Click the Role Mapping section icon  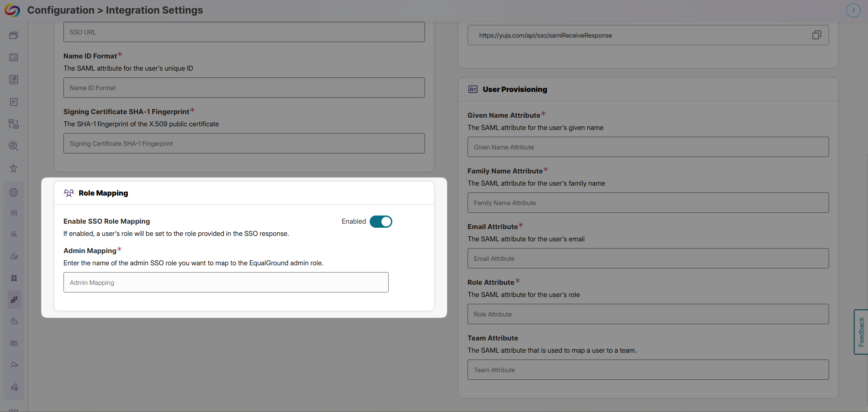pyautogui.click(x=69, y=193)
